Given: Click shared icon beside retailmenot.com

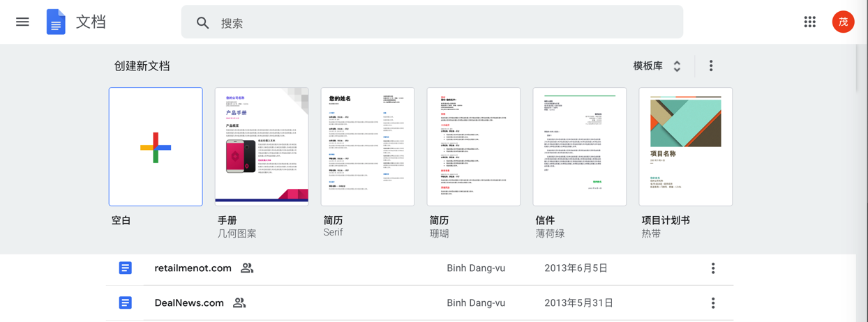Looking at the screenshot, I should tap(247, 268).
